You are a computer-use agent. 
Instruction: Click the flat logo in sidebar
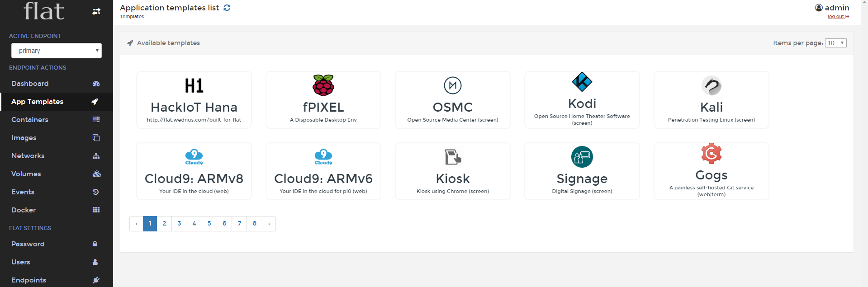tap(44, 11)
